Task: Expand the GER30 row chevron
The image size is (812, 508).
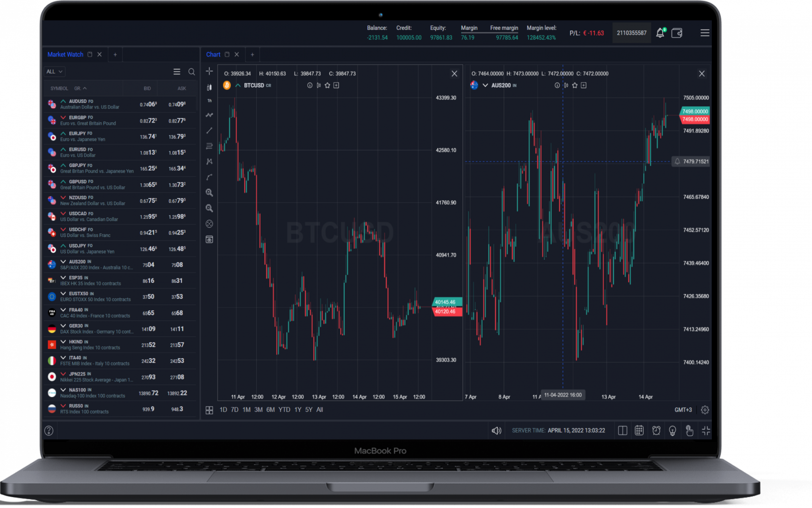Action: point(63,326)
